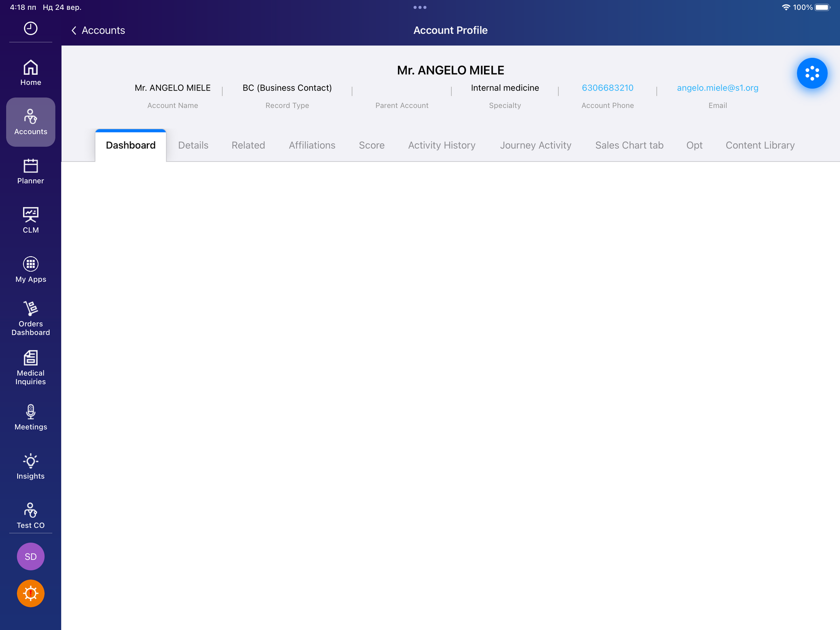Image resolution: width=840 pixels, height=630 pixels.
Task: Open the Journey Activity tab
Action: coord(535,145)
